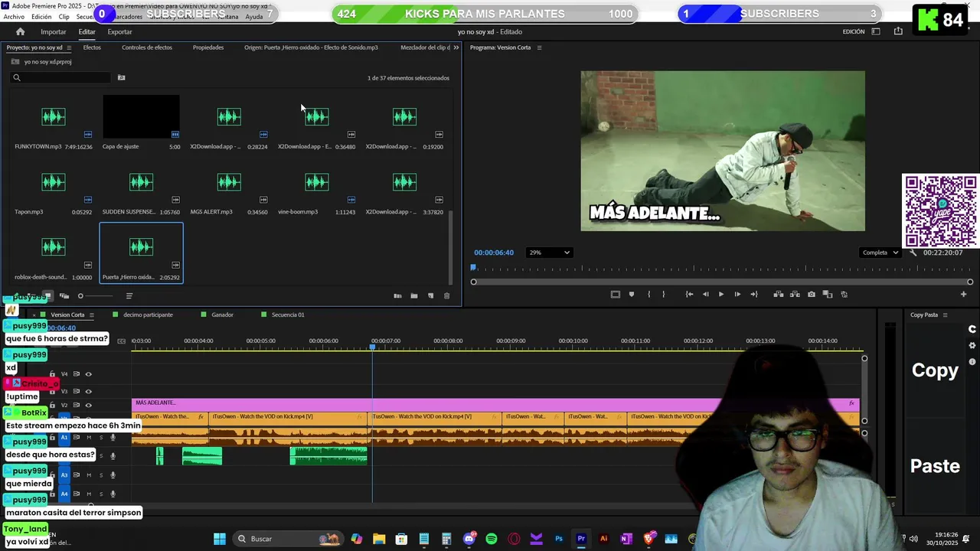
Task: Step back one frame
Action: (705, 294)
